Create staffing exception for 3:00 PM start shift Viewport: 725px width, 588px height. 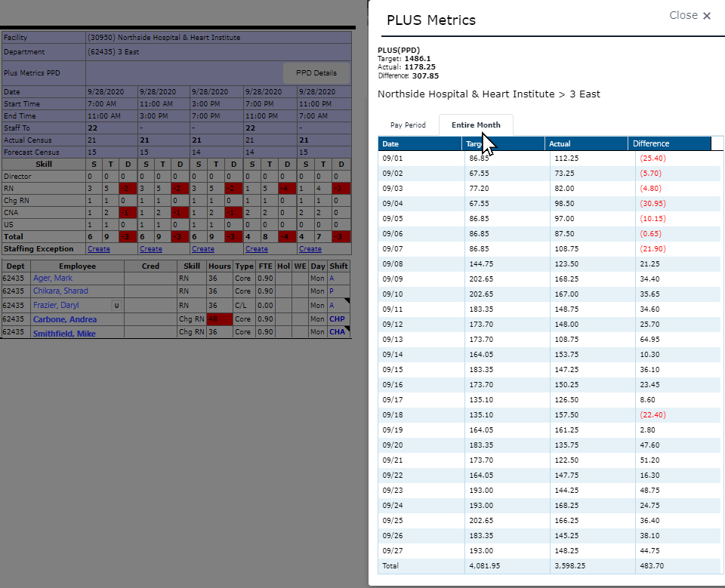(x=203, y=249)
